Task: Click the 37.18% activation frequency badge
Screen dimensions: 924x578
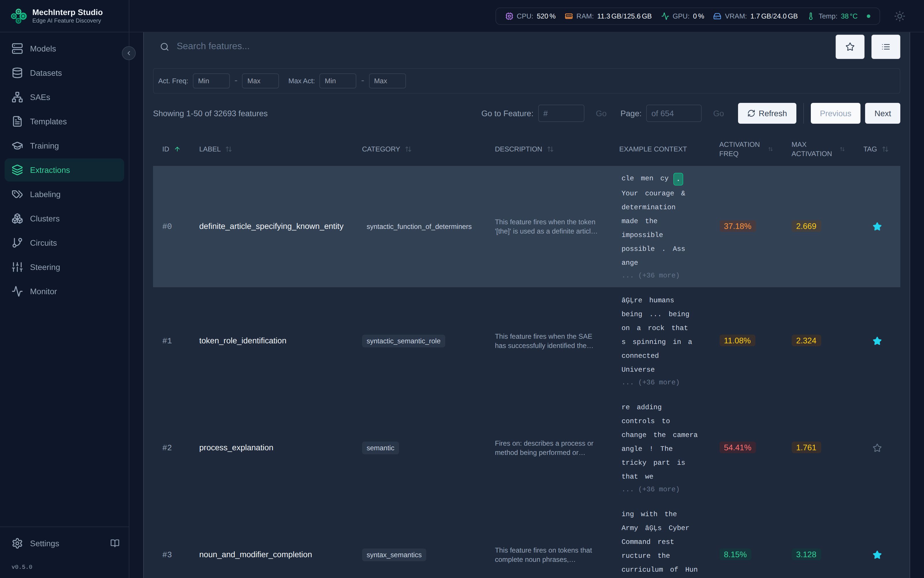Action: click(x=737, y=226)
